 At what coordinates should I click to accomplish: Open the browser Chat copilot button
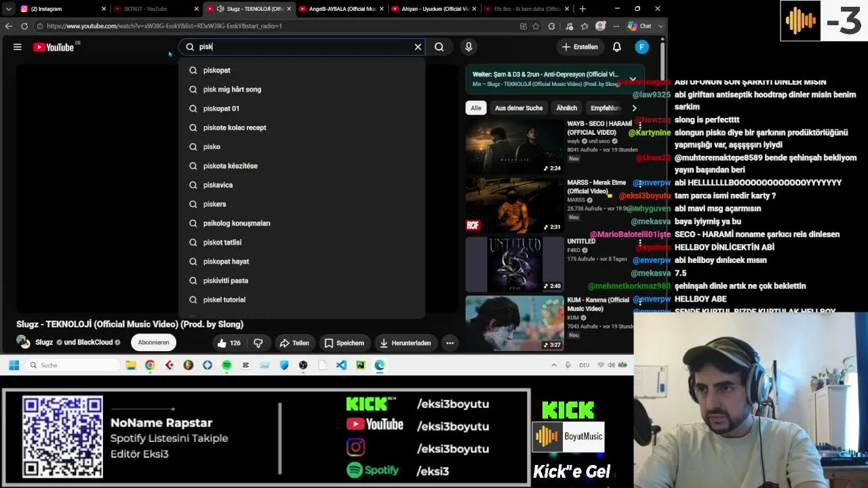[x=639, y=26]
